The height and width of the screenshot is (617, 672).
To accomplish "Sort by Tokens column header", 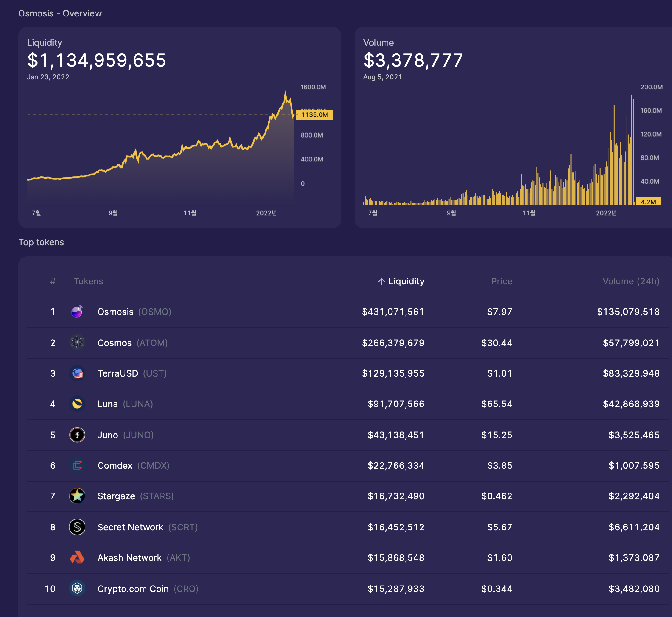I will pos(88,281).
